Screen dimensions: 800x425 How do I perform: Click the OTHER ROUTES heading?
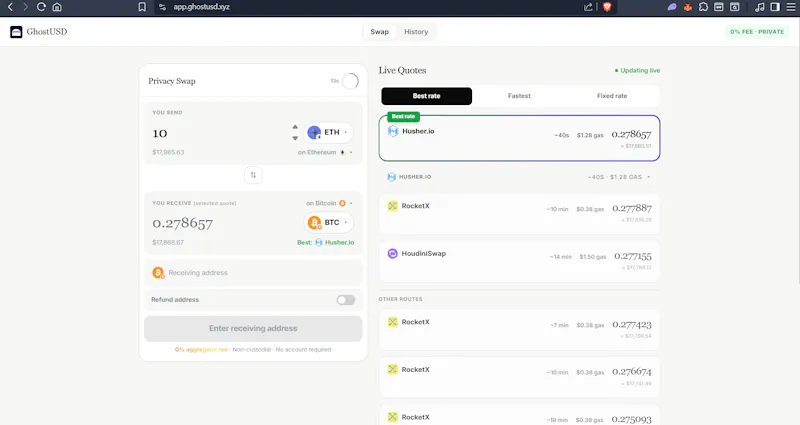pos(401,299)
